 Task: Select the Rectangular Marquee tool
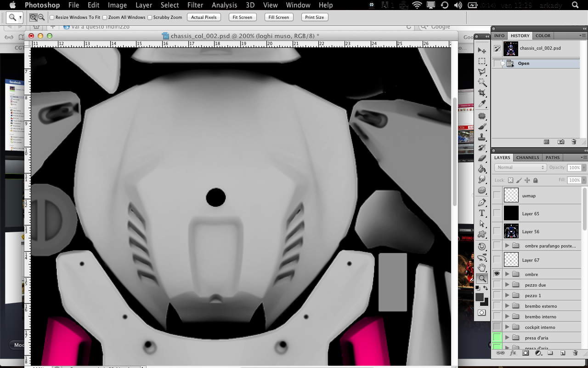click(482, 61)
